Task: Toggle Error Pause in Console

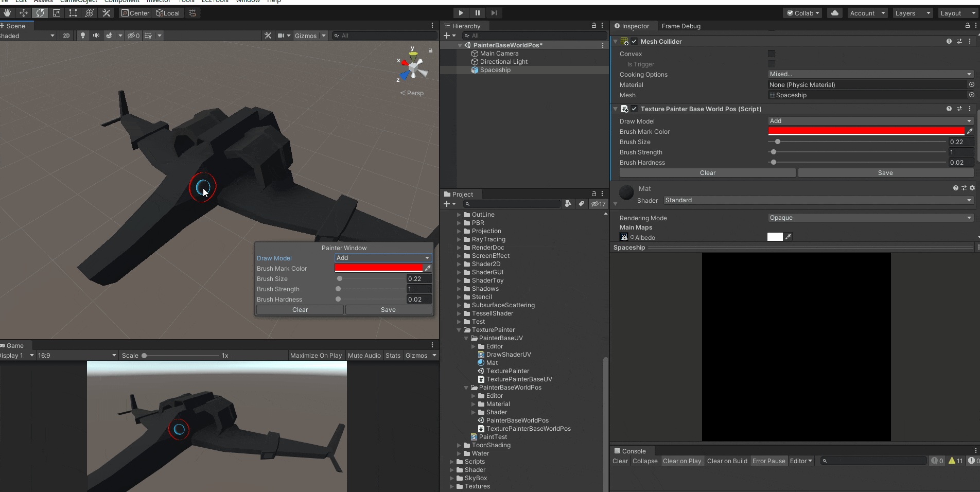Action: click(769, 461)
